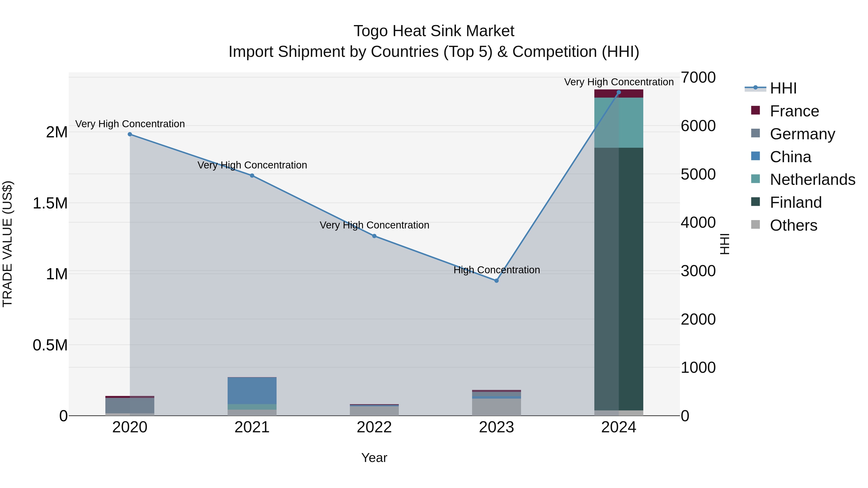Click 'Very High Concentration' annotation near 2021

click(252, 165)
